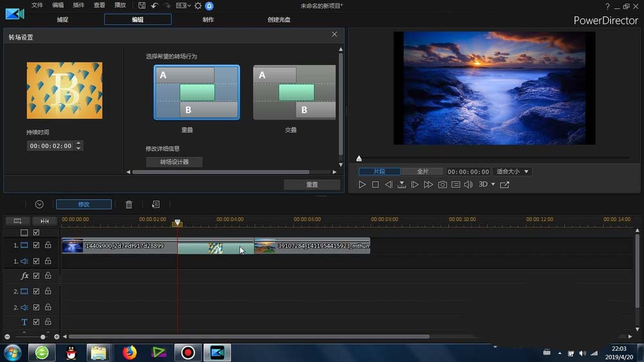Screen dimensions: 644x362
Task: Open the 适合大小 preview size dropdown
Action: click(512, 171)
